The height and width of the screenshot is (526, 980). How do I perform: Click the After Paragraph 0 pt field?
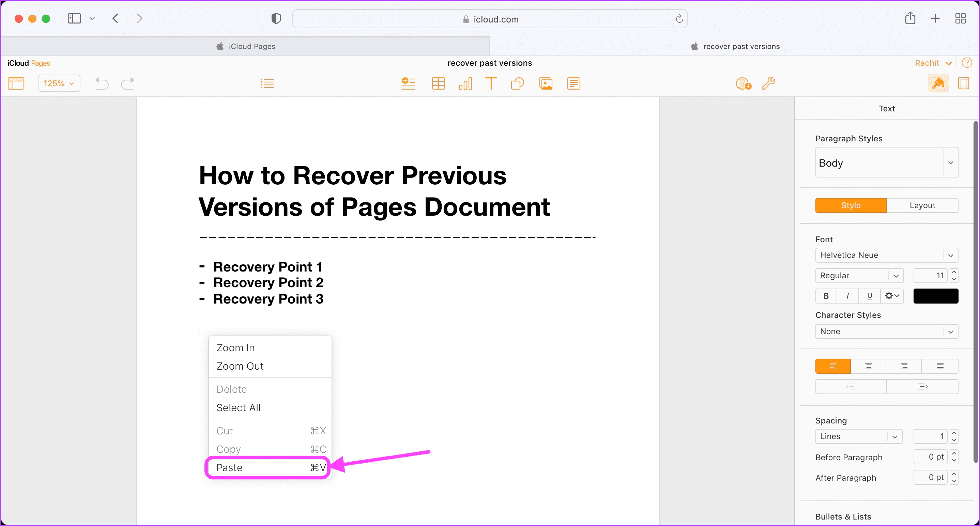pyautogui.click(x=930, y=477)
